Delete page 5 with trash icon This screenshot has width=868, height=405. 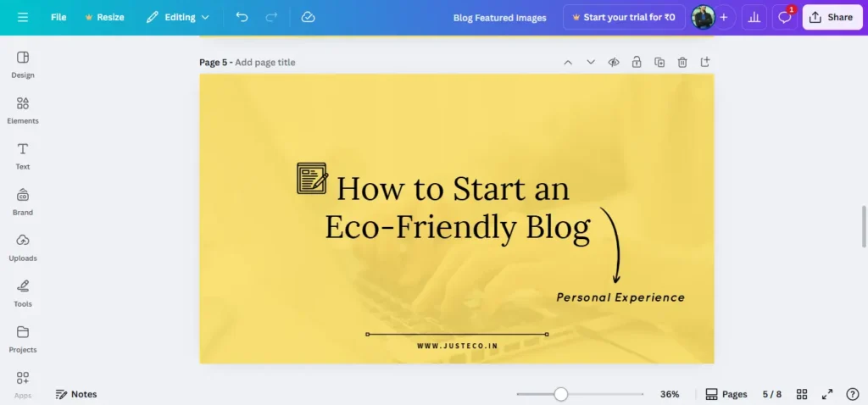point(682,62)
